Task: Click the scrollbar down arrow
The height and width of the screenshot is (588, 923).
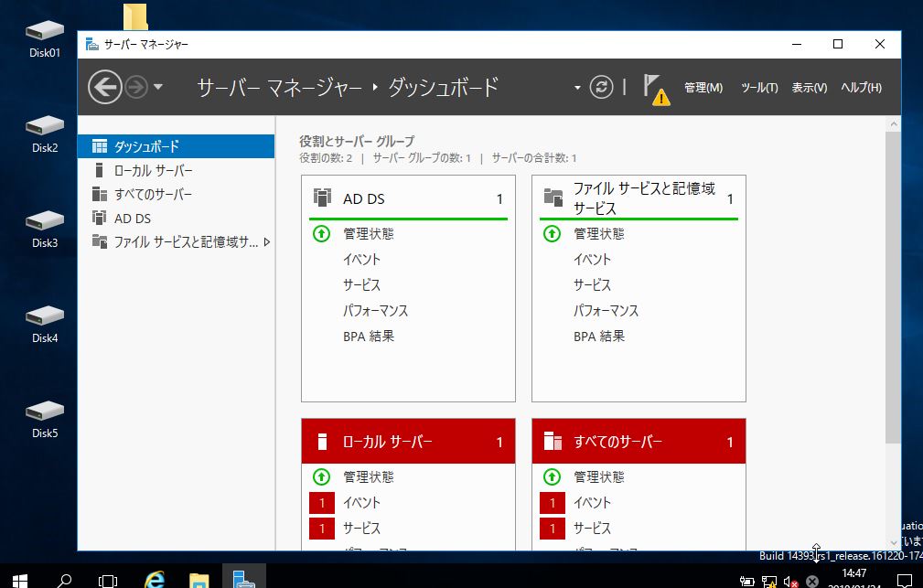Action: (894, 542)
